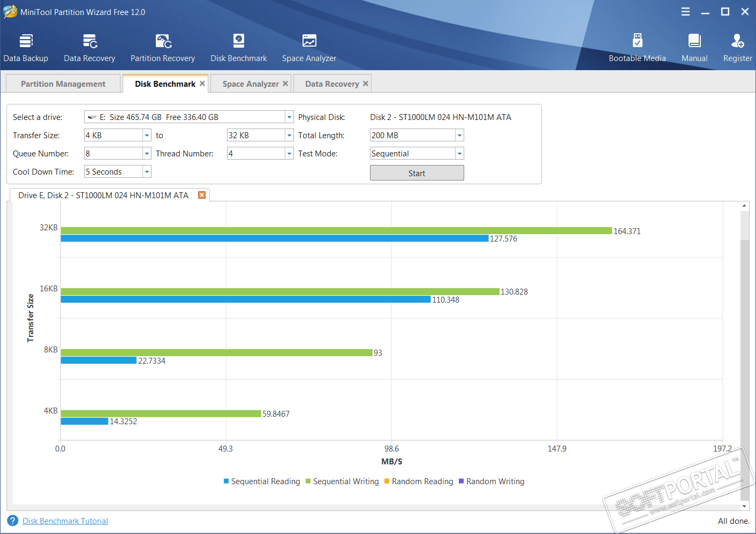Switch to Partition Management tab
The height and width of the screenshot is (534, 756).
[63, 84]
